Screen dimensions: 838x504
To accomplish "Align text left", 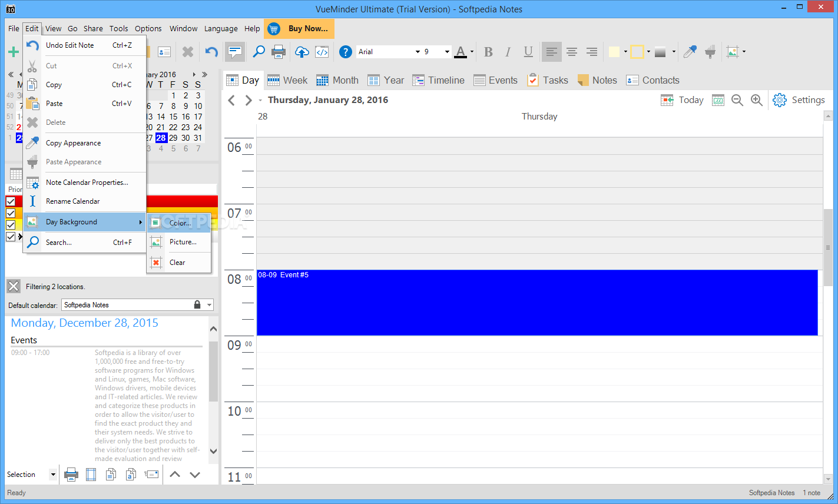I will (552, 52).
